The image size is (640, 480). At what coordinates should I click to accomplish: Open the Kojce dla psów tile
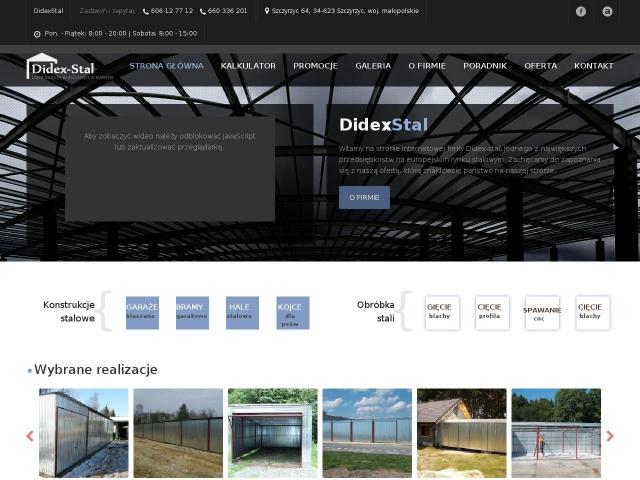tap(293, 313)
